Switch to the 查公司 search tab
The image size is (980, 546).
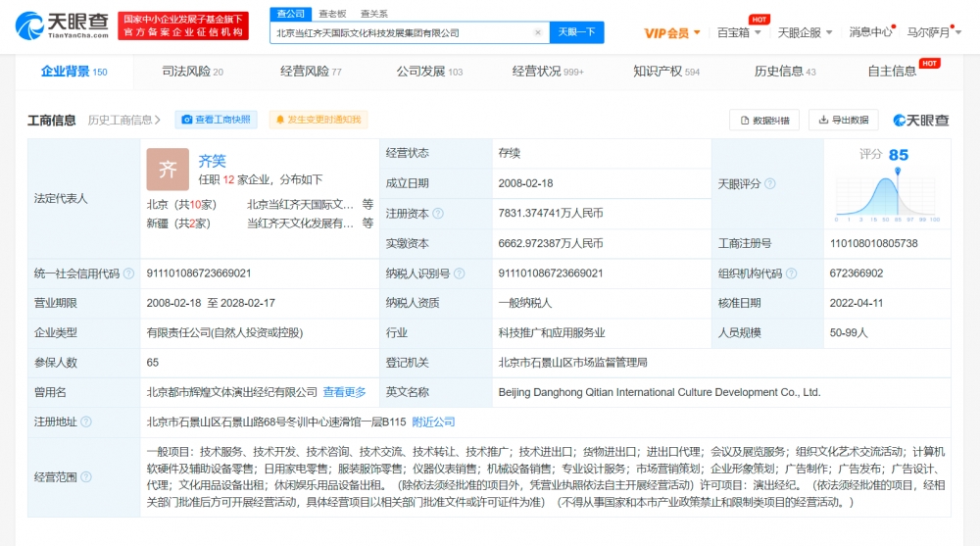pos(291,14)
